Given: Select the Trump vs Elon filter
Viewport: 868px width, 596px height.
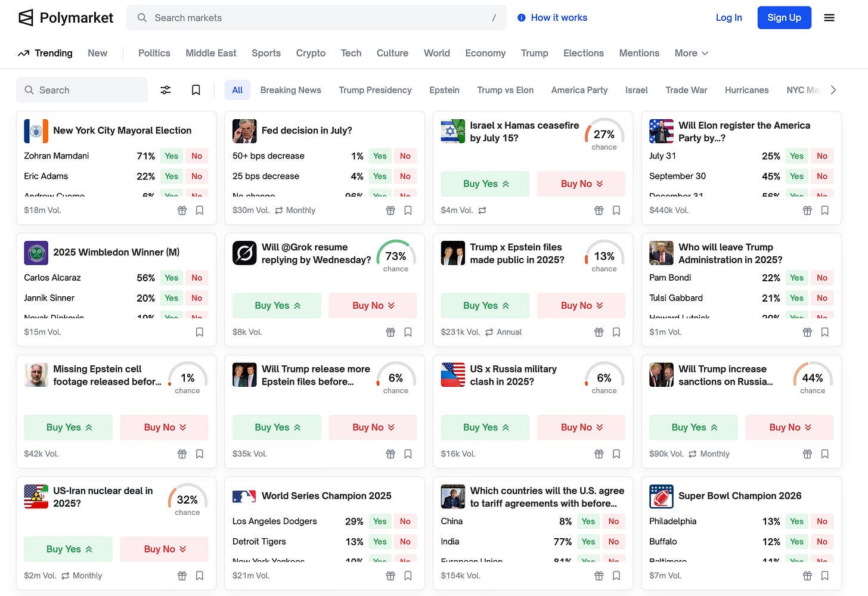Looking at the screenshot, I should point(506,90).
